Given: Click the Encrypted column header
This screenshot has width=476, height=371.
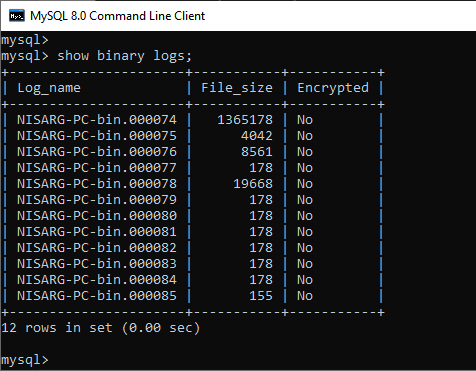Looking at the screenshot, I should pos(333,88).
